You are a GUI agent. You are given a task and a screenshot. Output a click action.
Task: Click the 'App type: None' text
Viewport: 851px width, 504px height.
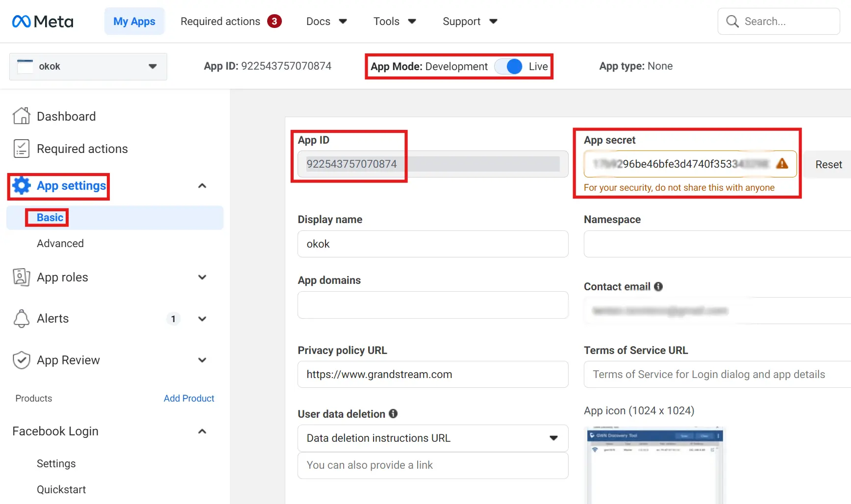click(x=636, y=66)
